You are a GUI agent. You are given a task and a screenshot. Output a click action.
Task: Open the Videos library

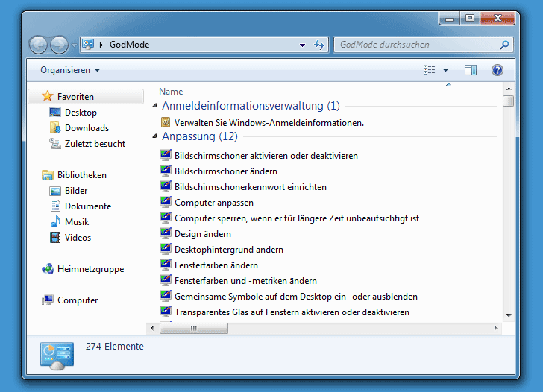(x=78, y=238)
